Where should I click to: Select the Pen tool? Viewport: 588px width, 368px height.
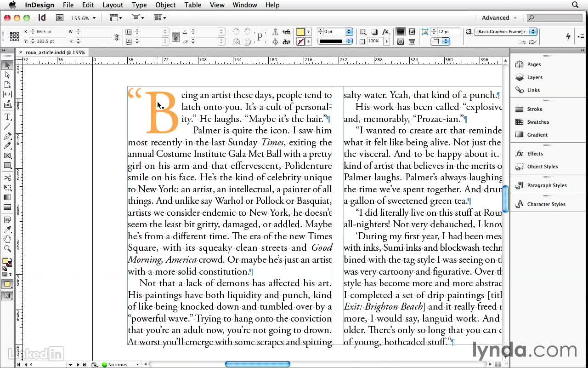tap(7, 136)
